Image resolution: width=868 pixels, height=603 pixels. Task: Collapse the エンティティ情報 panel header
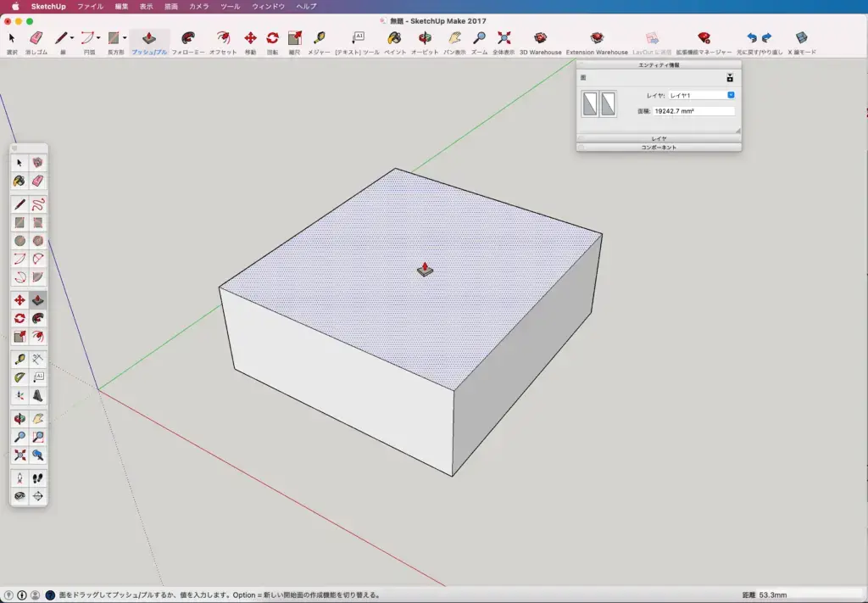(659, 64)
